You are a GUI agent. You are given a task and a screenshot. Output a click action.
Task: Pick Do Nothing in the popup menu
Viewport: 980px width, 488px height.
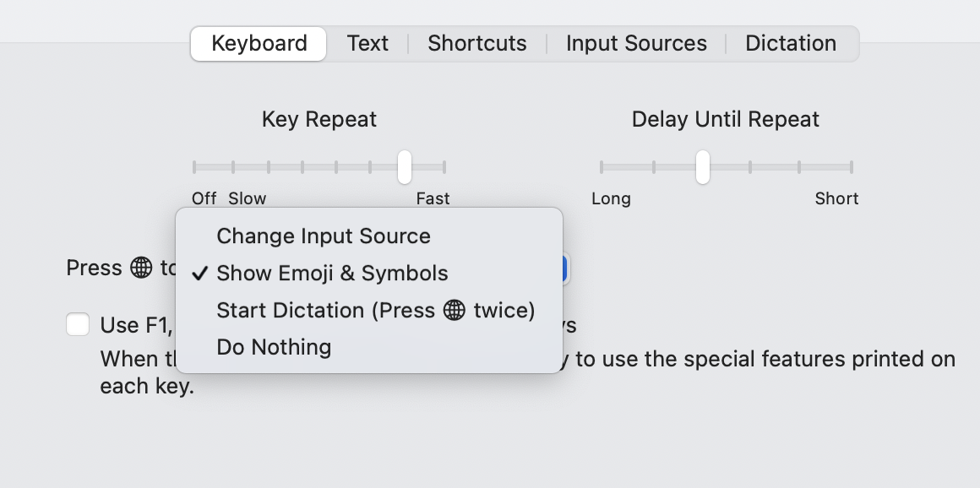(274, 347)
